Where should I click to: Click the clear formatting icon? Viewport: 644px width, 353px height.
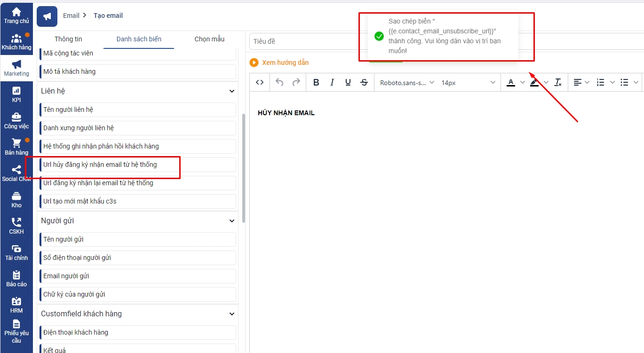coord(558,82)
